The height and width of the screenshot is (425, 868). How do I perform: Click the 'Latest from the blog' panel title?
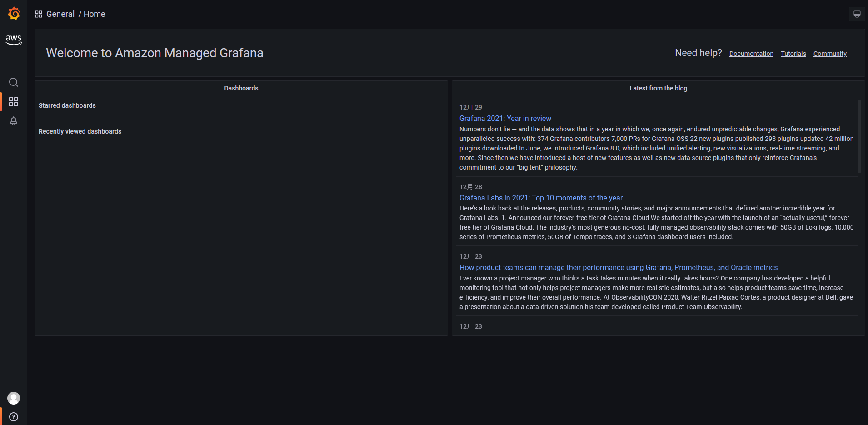[x=658, y=88]
